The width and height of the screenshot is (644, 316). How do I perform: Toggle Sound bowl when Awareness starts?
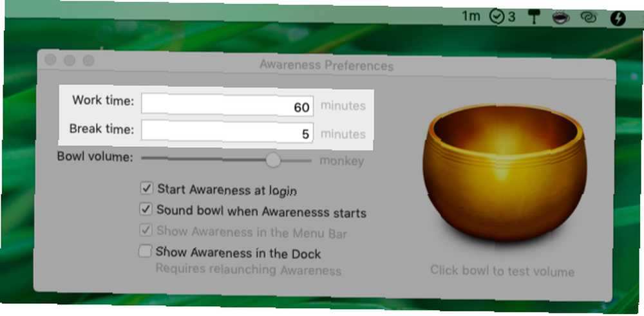click(146, 209)
